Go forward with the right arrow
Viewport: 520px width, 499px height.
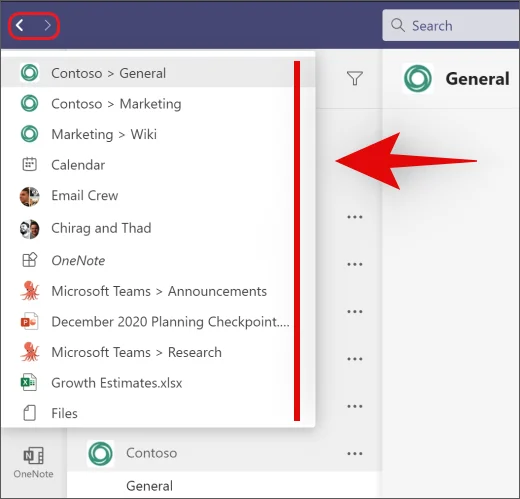[x=48, y=25]
